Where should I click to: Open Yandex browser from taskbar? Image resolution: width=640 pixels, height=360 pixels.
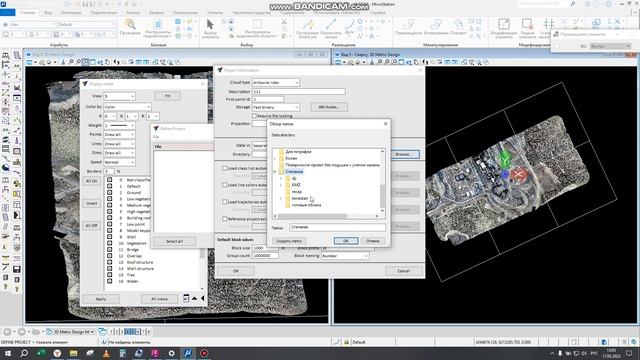(x=57, y=353)
